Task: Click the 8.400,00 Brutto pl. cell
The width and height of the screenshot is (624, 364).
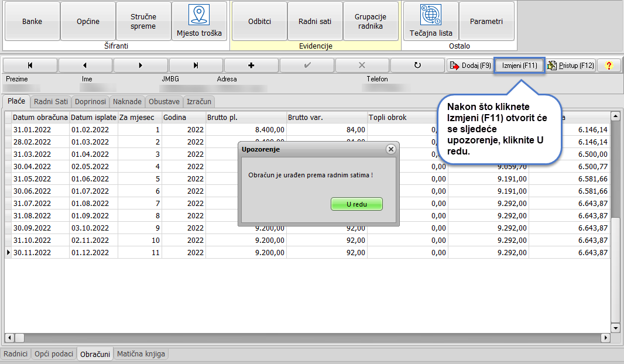Action: [x=246, y=130]
